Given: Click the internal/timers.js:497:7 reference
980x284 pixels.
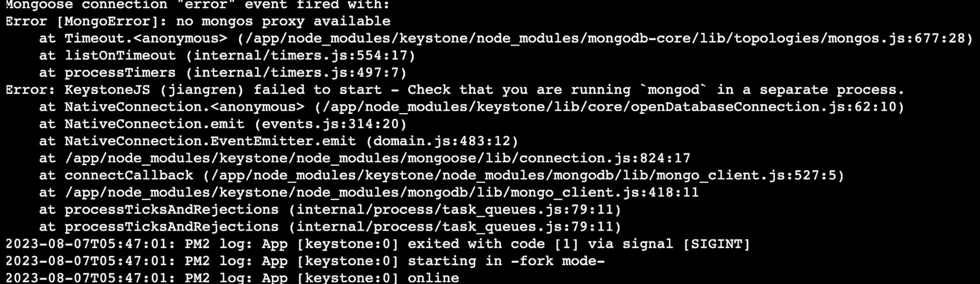Looking at the screenshot, I should coord(296,73).
